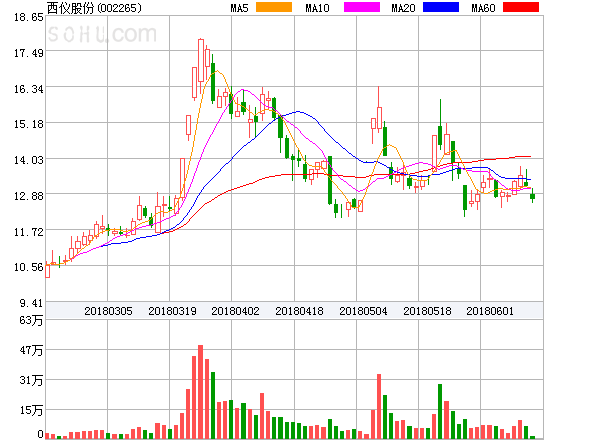Click the last green candlestick on the right

click(x=532, y=196)
